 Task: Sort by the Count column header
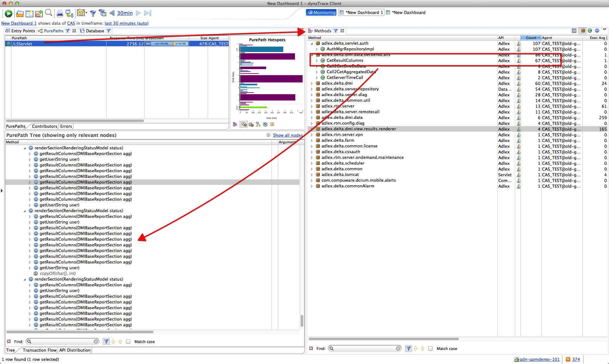coord(531,38)
